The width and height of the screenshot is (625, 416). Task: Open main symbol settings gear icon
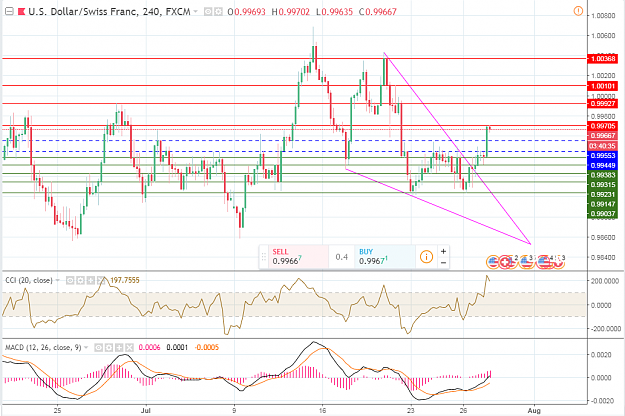218,12
